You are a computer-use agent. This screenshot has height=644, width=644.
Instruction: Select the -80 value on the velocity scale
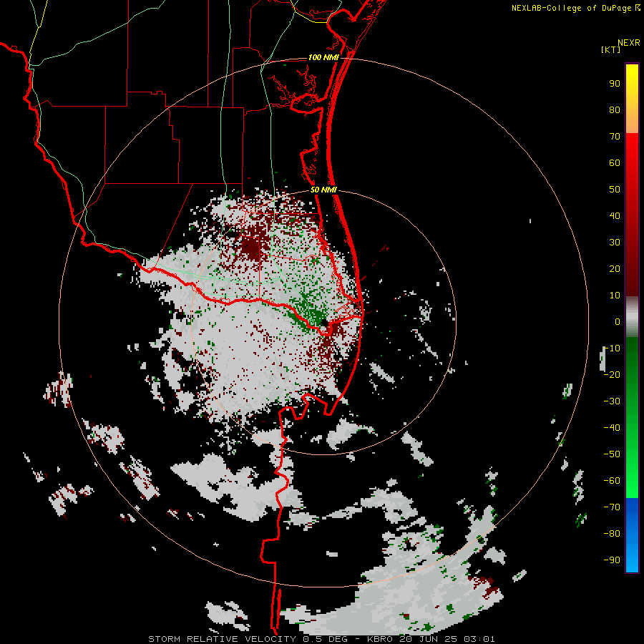(612, 534)
